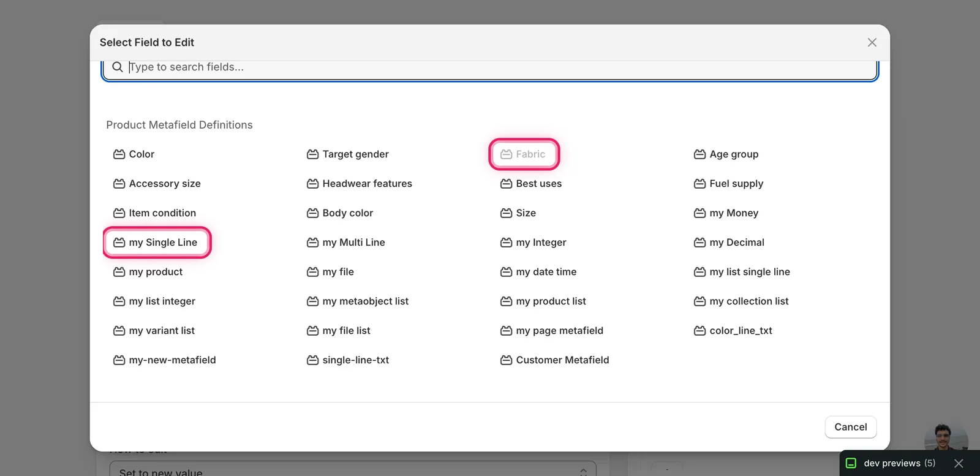Select the my file list field
Viewport: 980px width, 476px height.
339,331
